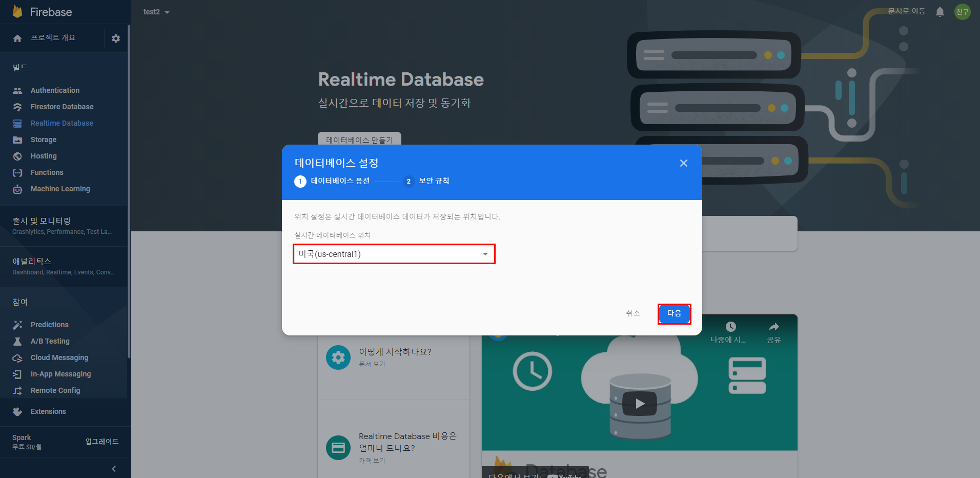980x478 pixels.
Task: Open the test2 project dropdown
Action: (156, 12)
